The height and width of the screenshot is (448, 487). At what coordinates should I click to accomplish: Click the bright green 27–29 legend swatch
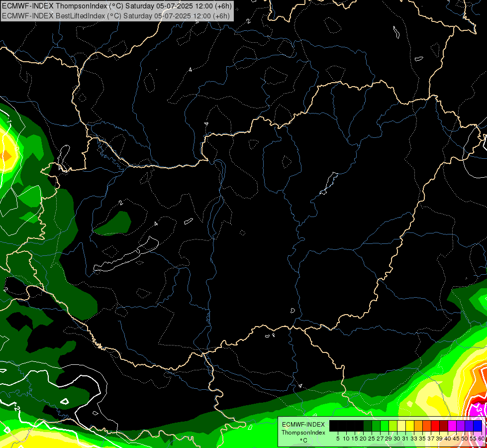(x=384, y=426)
